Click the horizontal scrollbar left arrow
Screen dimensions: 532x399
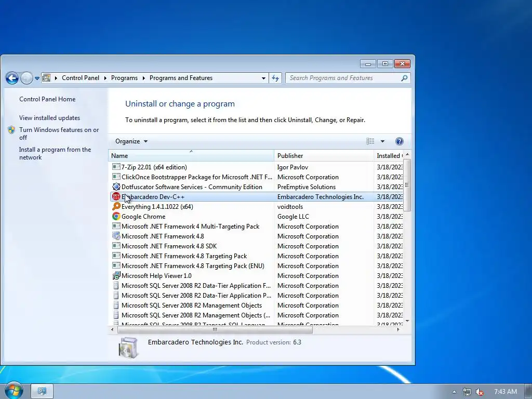click(x=112, y=329)
